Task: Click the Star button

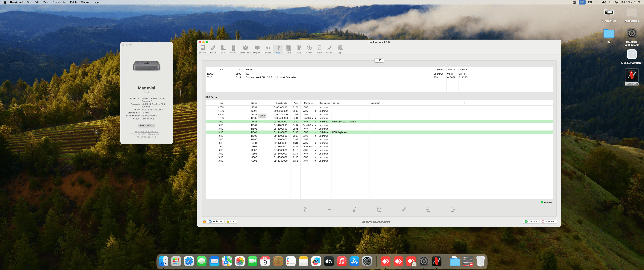Action: (230, 222)
